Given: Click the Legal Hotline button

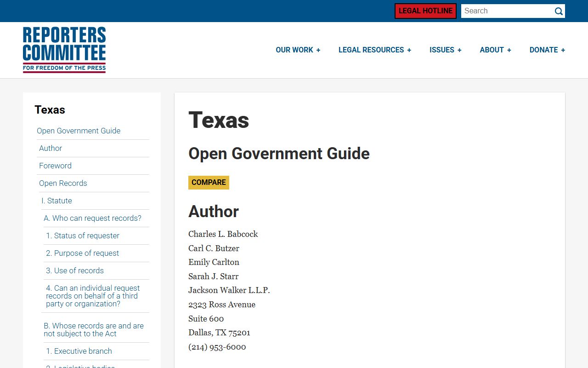Looking at the screenshot, I should [425, 11].
